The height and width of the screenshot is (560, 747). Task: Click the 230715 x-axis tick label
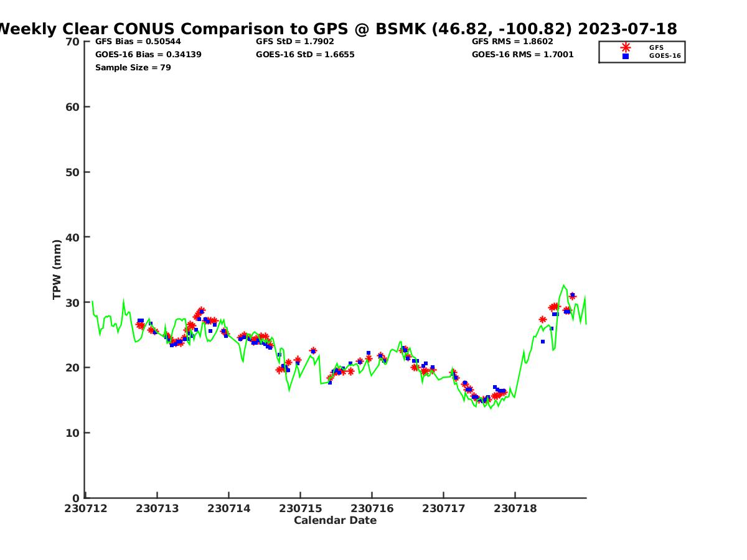pos(301,508)
